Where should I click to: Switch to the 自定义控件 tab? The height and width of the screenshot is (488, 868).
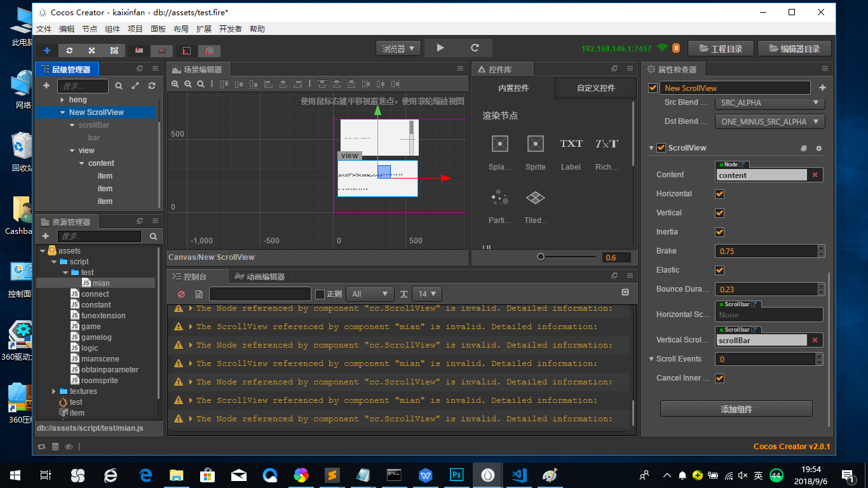pos(595,88)
